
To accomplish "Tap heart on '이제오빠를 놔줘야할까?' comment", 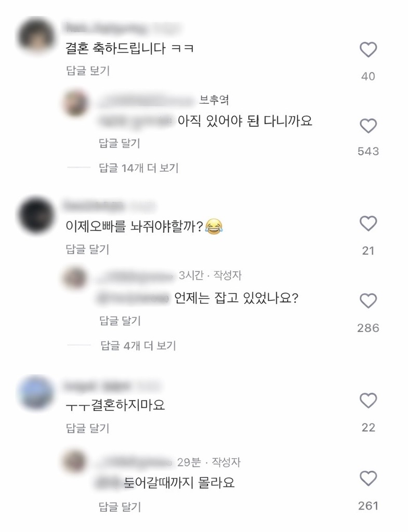I will point(368,223).
